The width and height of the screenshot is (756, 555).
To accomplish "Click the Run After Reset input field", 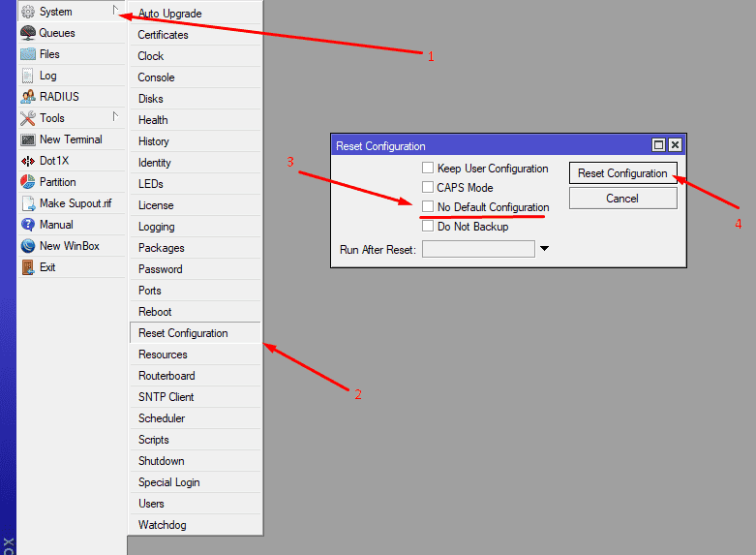I will point(478,250).
